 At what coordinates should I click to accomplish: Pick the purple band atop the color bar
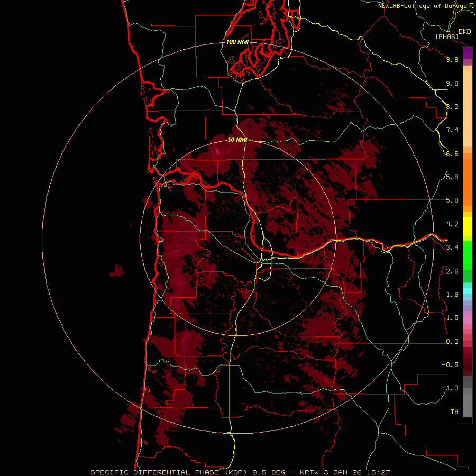pyautogui.click(x=467, y=53)
